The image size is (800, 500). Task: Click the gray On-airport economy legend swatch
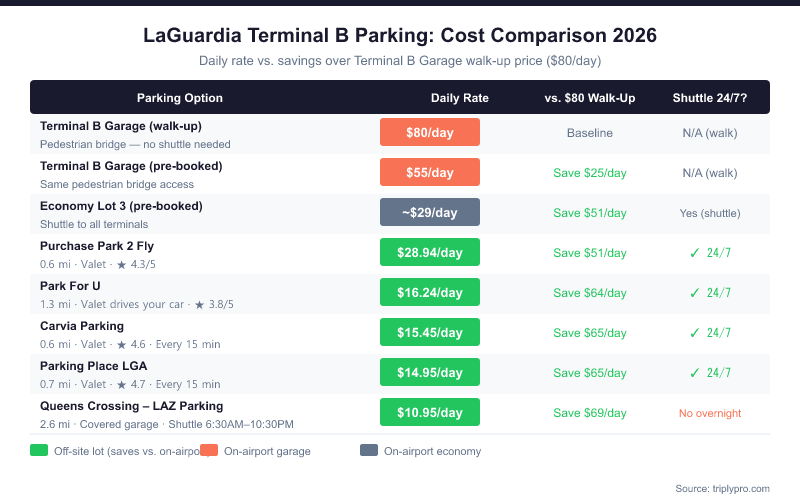[369, 451]
